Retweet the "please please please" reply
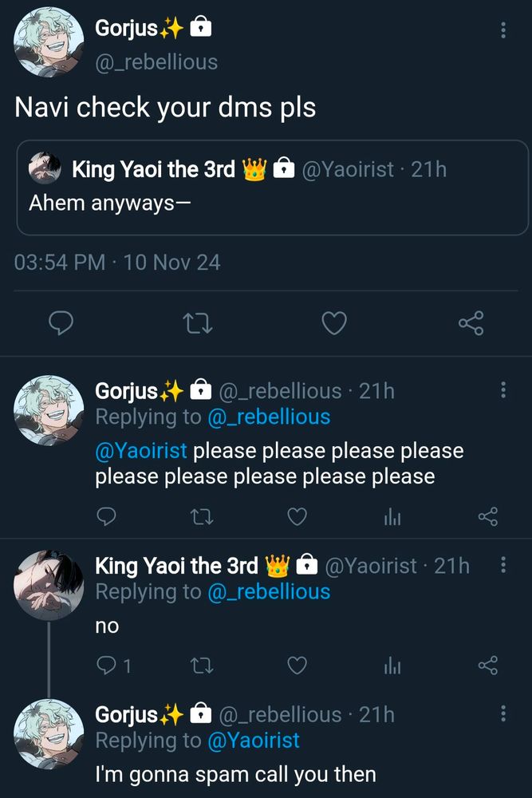This screenshot has width=532, height=798. click(202, 517)
